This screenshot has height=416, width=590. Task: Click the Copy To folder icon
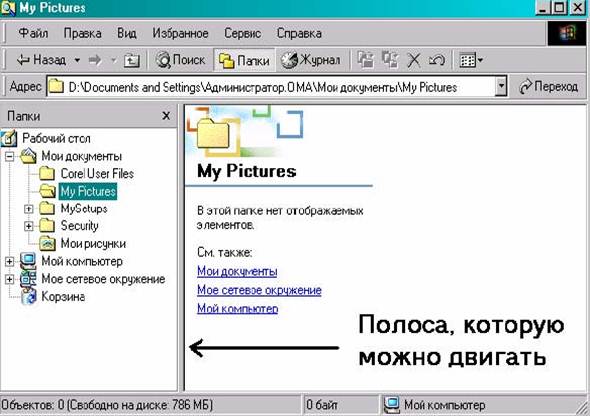(x=390, y=60)
